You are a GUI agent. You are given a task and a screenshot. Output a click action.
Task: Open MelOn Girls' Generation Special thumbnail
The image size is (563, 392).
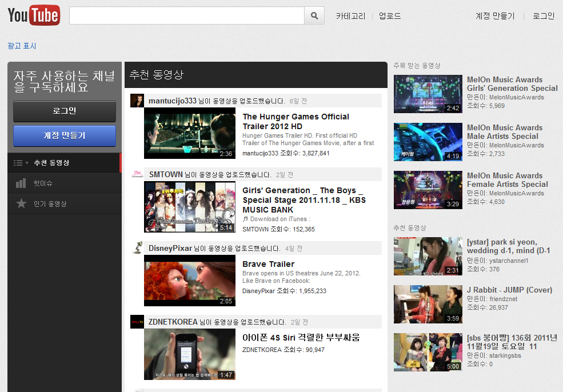click(x=428, y=94)
